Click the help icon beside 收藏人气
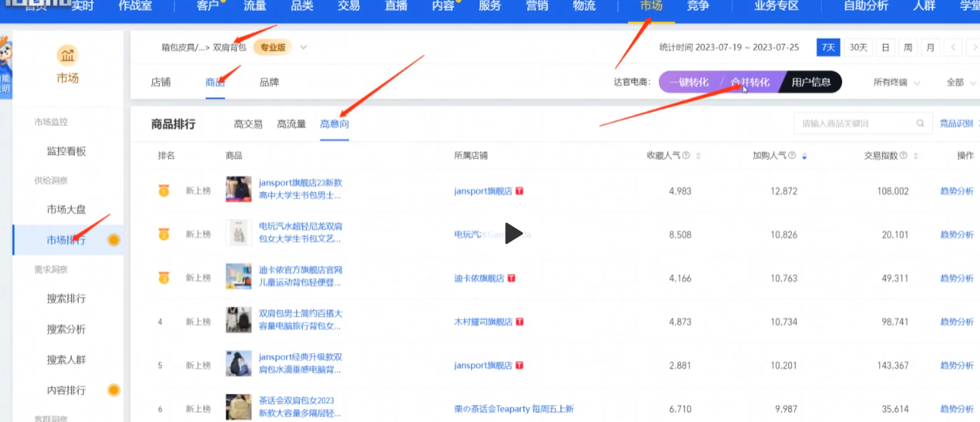 coord(685,155)
